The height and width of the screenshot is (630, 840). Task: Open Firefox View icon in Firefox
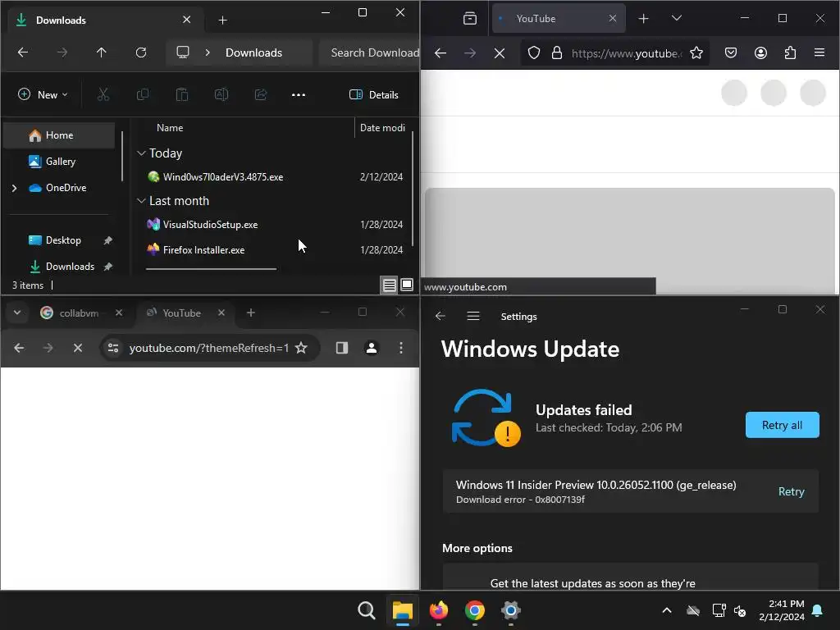coord(470,19)
